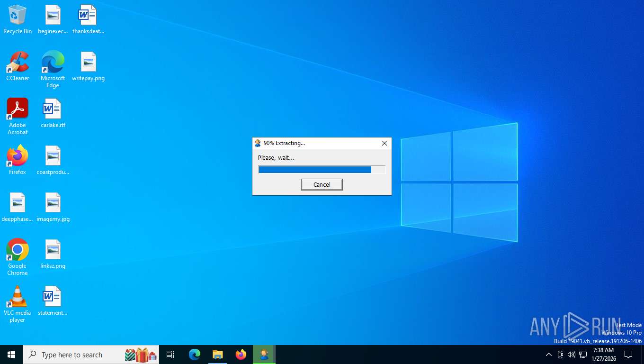The width and height of the screenshot is (644, 364).
Task: Click the extractor icon in the dialog title bar
Action: click(258, 143)
